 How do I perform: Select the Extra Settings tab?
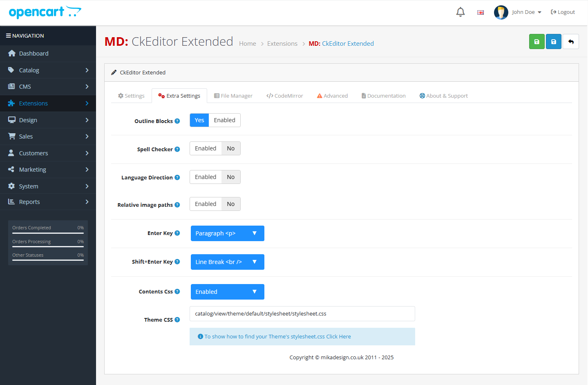[179, 96]
